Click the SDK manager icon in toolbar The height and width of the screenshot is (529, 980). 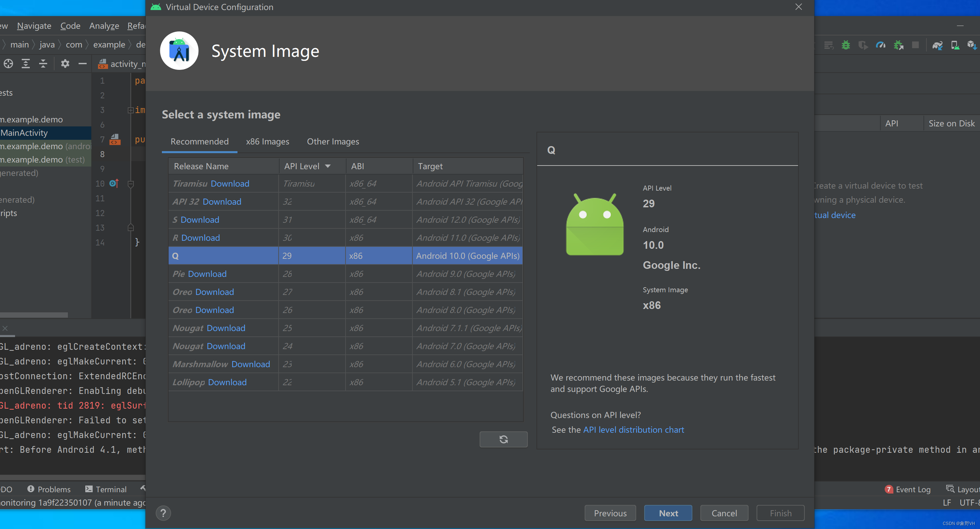tap(973, 45)
